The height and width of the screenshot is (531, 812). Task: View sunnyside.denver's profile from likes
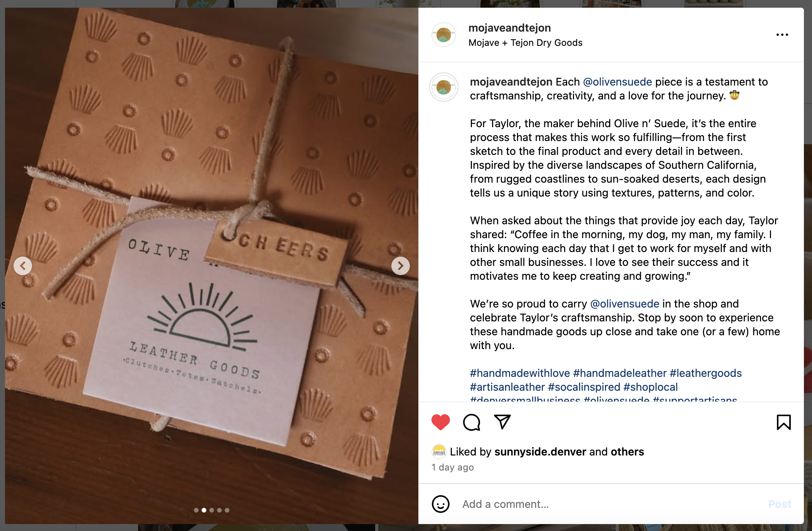pos(540,452)
